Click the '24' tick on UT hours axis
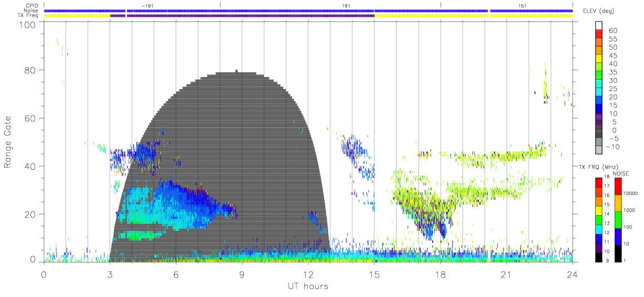The height and width of the screenshot is (297, 644). click(573, 274)
